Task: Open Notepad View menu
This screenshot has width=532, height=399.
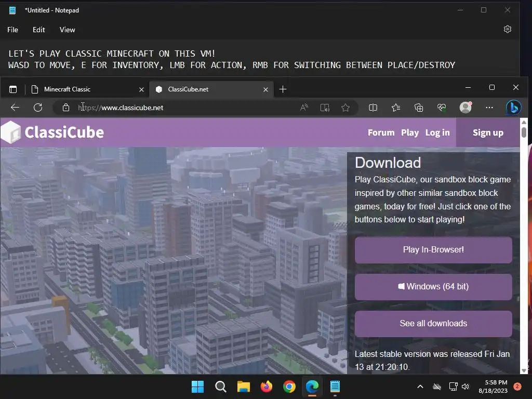Action: coord(67,30)
